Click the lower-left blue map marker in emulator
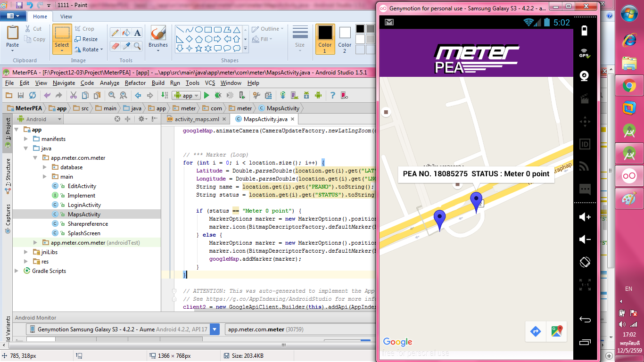 click(x=440, y=220)
